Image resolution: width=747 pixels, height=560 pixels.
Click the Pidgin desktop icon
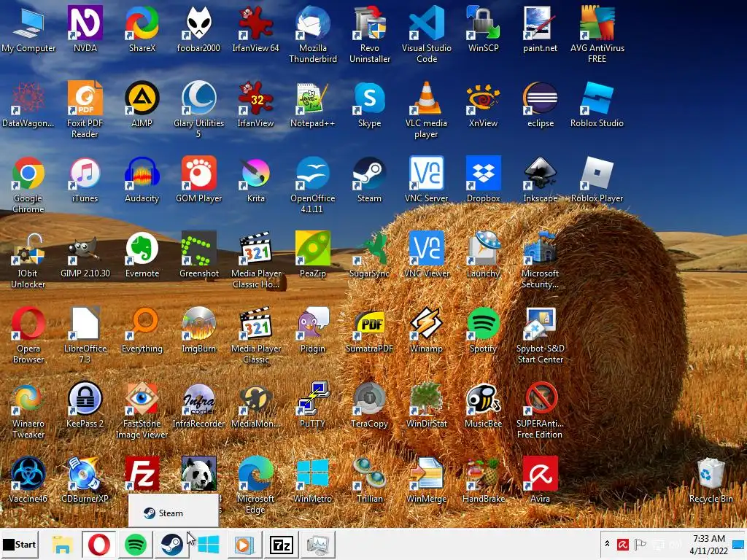pos(312,330)
